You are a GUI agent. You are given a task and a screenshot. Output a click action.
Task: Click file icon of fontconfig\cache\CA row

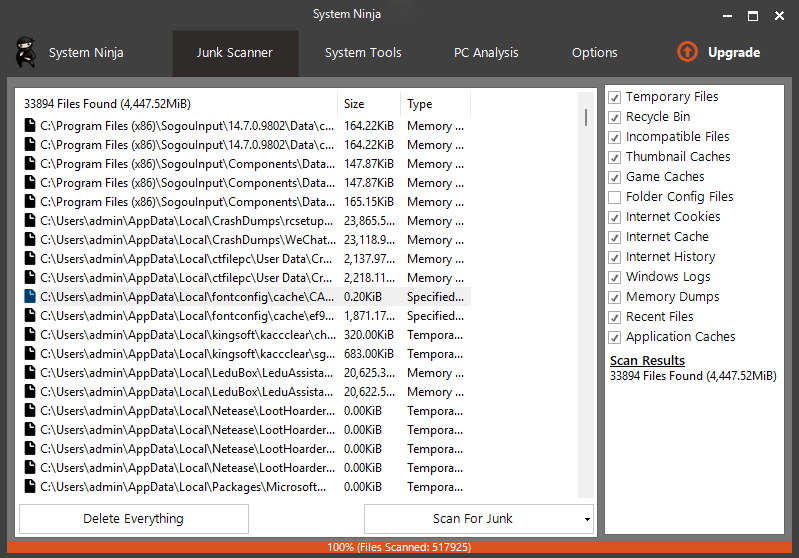[30, 297]
